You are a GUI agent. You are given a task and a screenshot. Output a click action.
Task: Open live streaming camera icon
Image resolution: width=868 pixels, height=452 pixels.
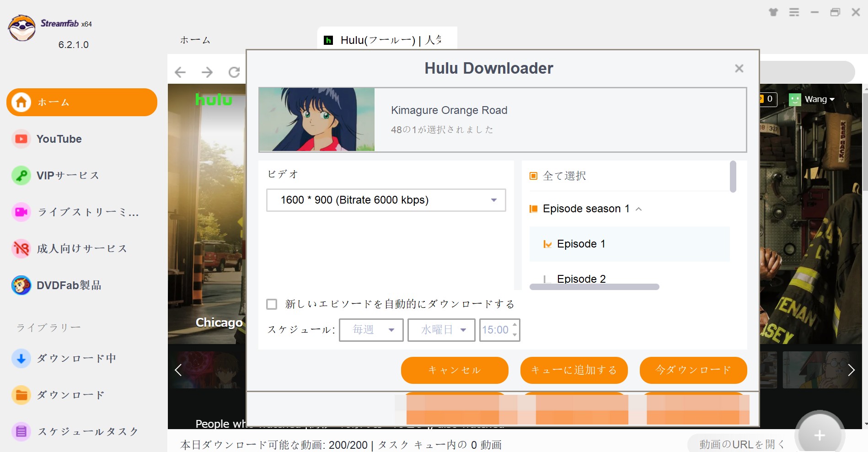pyautogui.click(x=21, y=212)
